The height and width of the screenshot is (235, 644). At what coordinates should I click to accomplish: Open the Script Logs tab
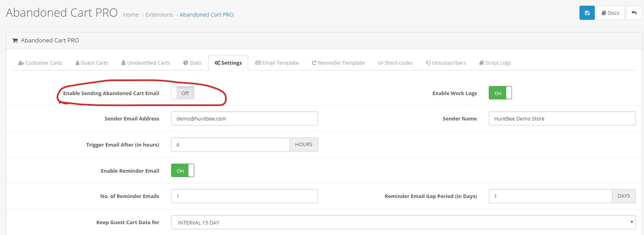tap(495, 63)
